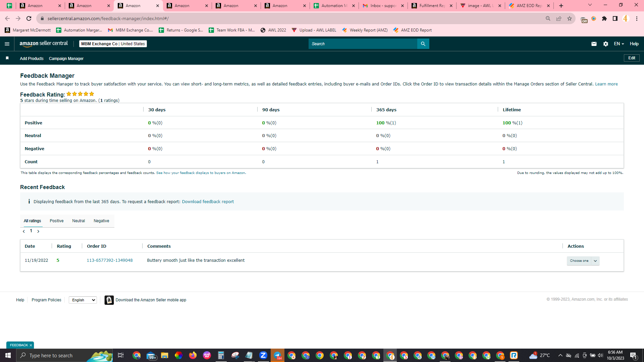The height and width of the screenshot is (362, 644).
Task: Click the volume speaker tray icon
Action: pos(600,355)
